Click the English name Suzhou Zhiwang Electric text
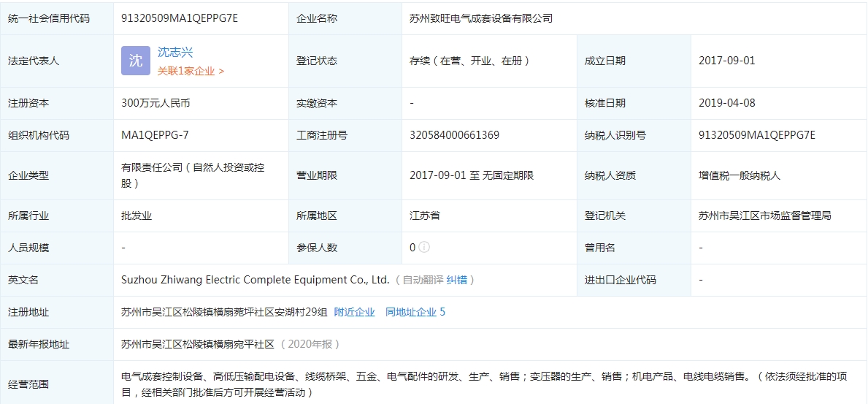Screen dimensions: 868x404 tap(255, 280)
